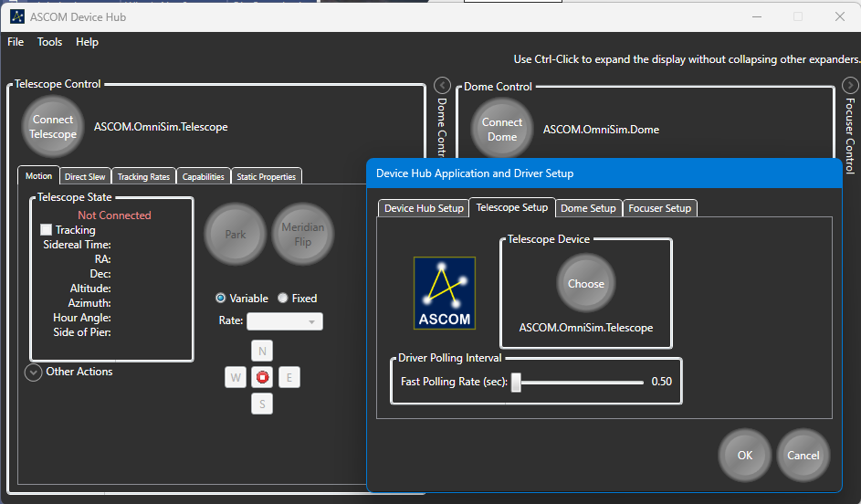Open the Help menu
861x504 pixels.
(87, 42)
